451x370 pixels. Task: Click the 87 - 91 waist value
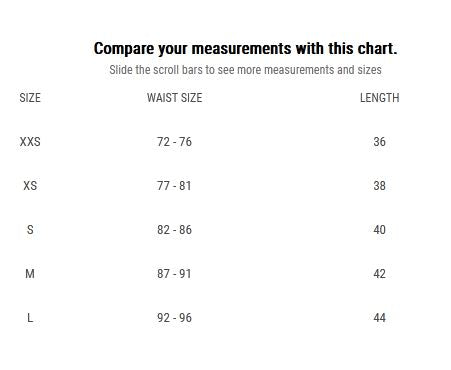click(174, 274)
